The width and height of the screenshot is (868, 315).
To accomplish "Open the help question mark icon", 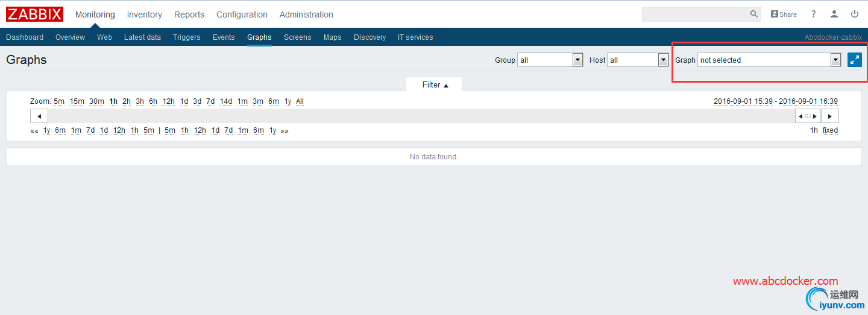I will point(813,14).
